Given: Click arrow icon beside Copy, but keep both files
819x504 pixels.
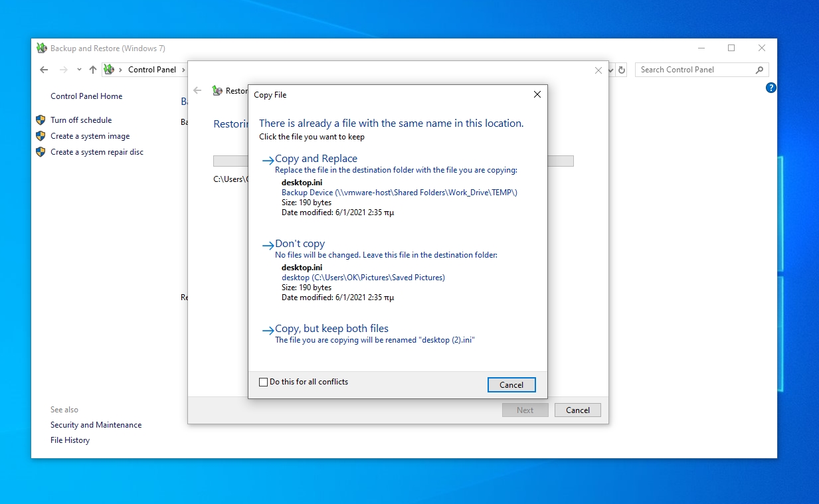Looking at the screenshot, I should click(x=268, y=330).
